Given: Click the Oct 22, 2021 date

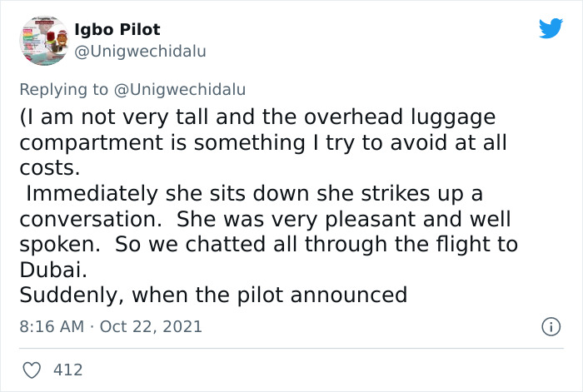Looking at the screenshot, I should pyautogui.click(x=151, y=326).
